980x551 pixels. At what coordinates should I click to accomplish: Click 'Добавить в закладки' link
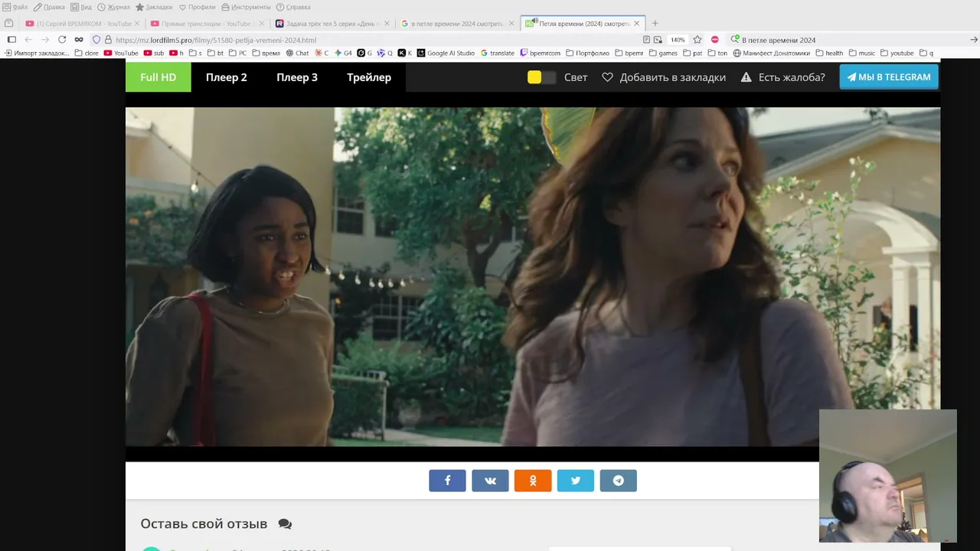pyautogui.click(x=664, y=77)
